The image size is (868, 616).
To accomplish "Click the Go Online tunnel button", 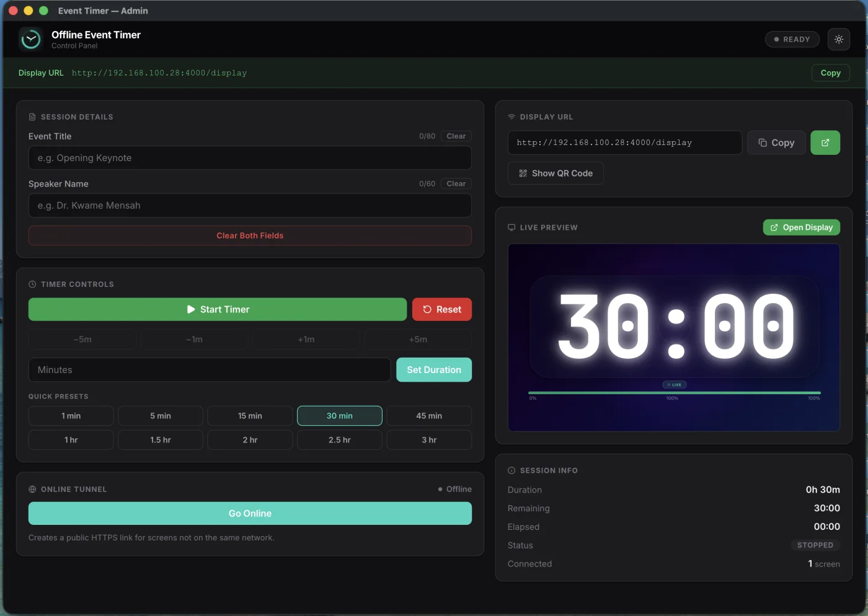I will click(x=250, y=513).
